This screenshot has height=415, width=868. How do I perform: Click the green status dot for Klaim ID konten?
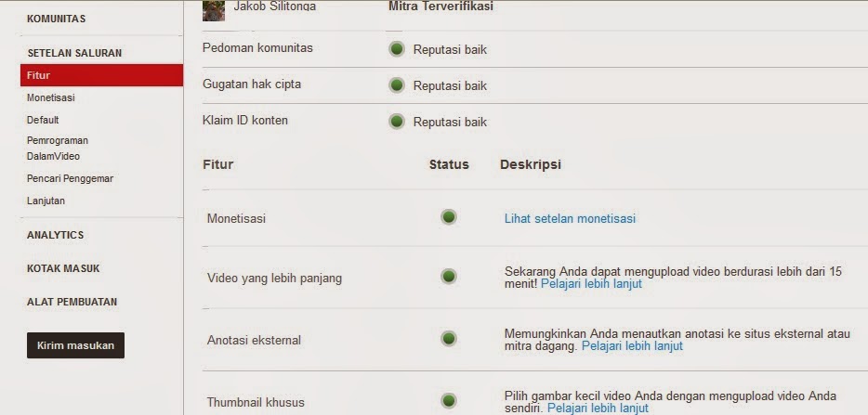[396, 122]
